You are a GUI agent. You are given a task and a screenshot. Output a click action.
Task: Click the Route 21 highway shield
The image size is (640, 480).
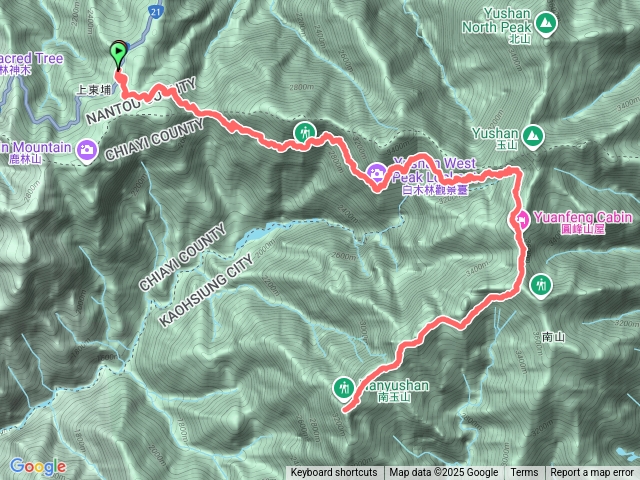pyautogui.click(x=155, y=11)
